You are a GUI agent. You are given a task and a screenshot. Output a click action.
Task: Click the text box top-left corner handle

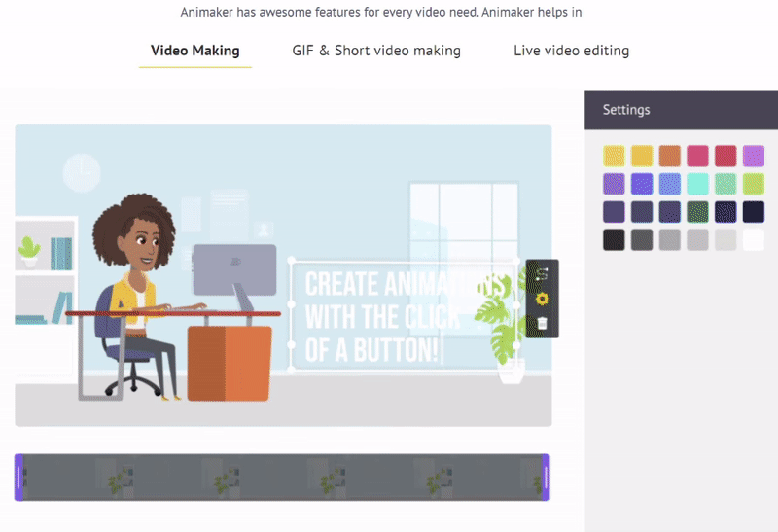click(292, 260)
